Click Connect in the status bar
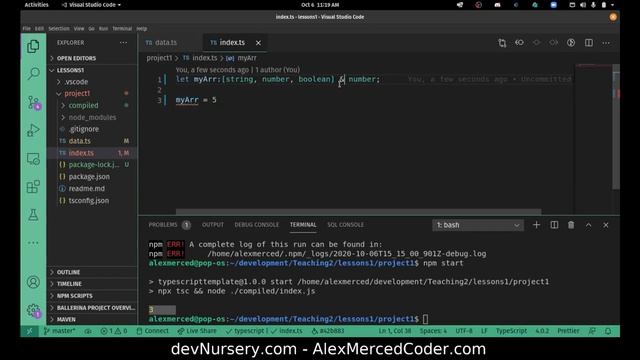640x360 pixels. click(152, 331)
